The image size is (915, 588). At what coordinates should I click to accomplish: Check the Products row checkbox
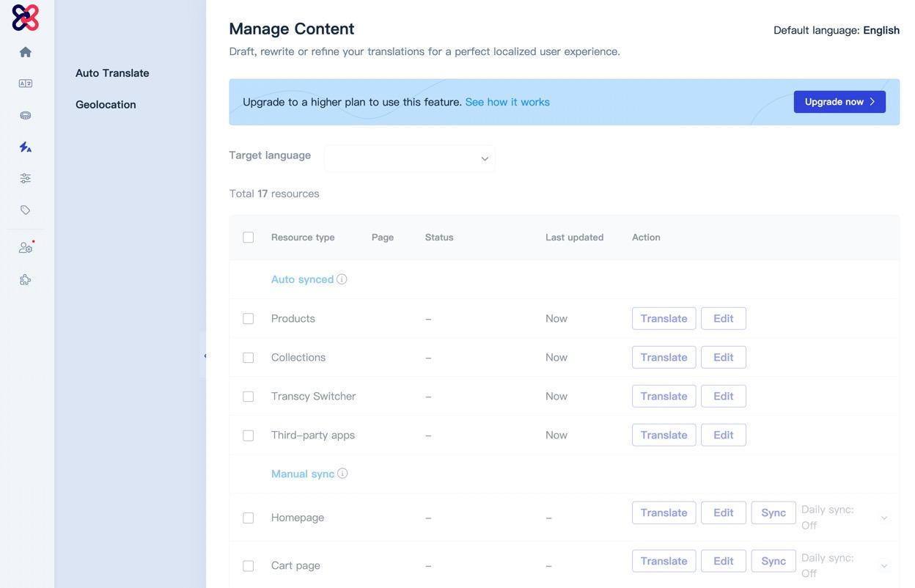click(249, 319)
